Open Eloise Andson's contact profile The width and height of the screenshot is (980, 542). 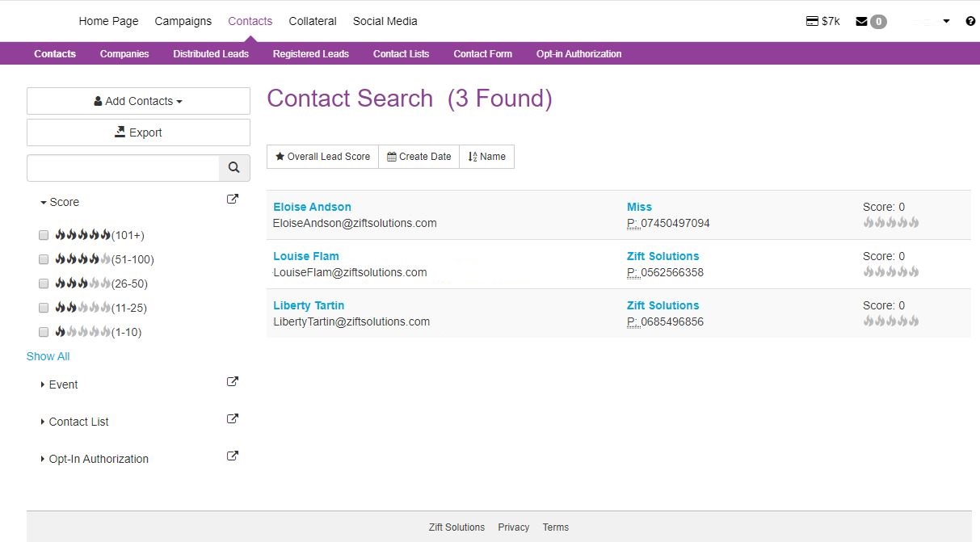tap(312, 206)
